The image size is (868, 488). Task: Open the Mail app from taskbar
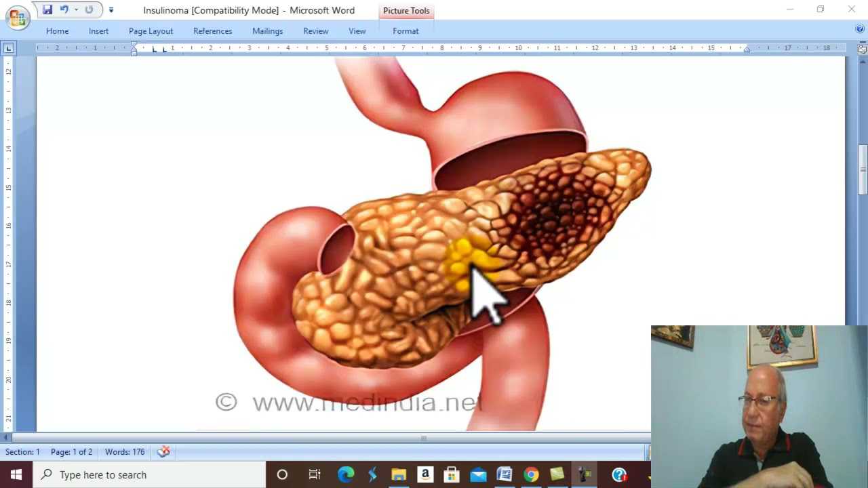[x=478, y=474]
